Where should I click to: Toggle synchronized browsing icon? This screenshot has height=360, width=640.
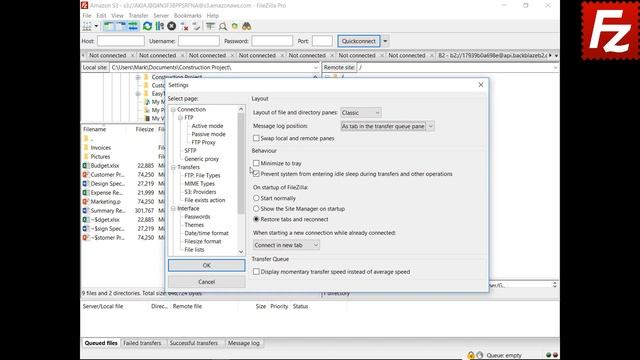coord(235,27)
